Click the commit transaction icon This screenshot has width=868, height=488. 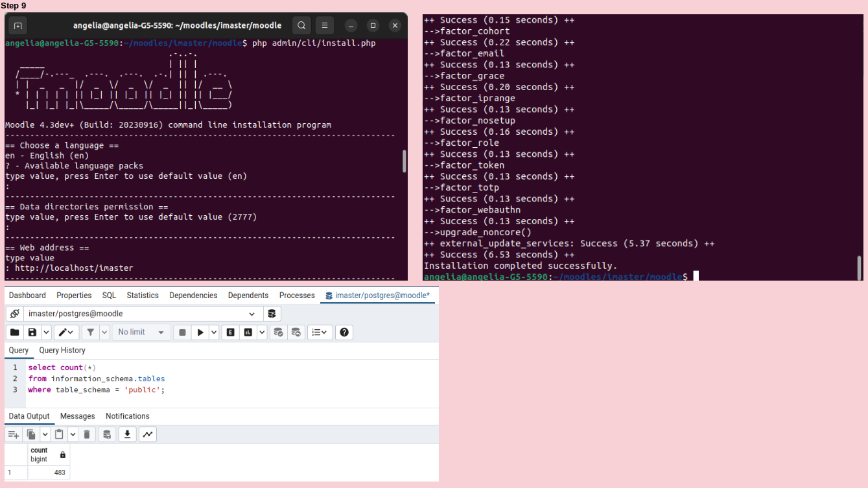point(279,332)
